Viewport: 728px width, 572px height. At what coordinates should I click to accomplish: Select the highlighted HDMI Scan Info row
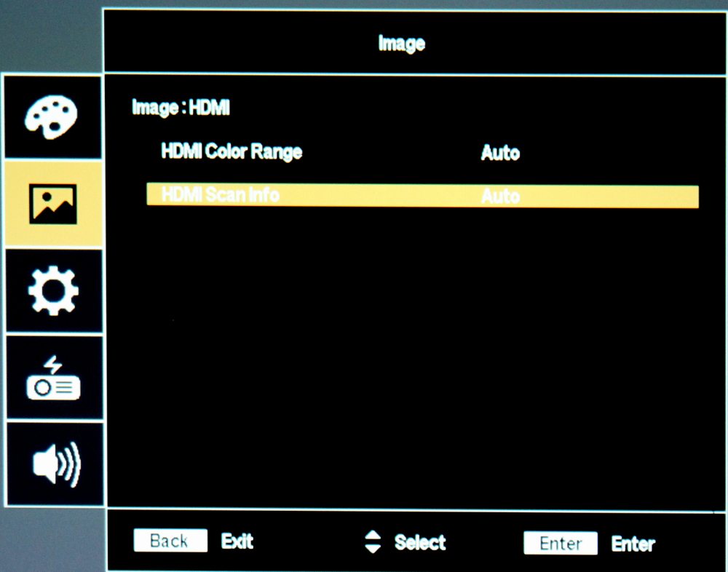422,196
